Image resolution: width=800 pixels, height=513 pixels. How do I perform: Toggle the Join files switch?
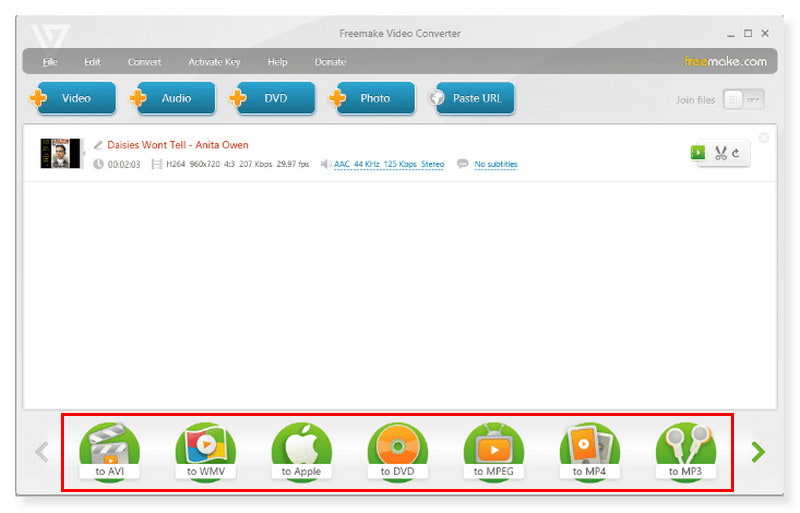(743, 99)
